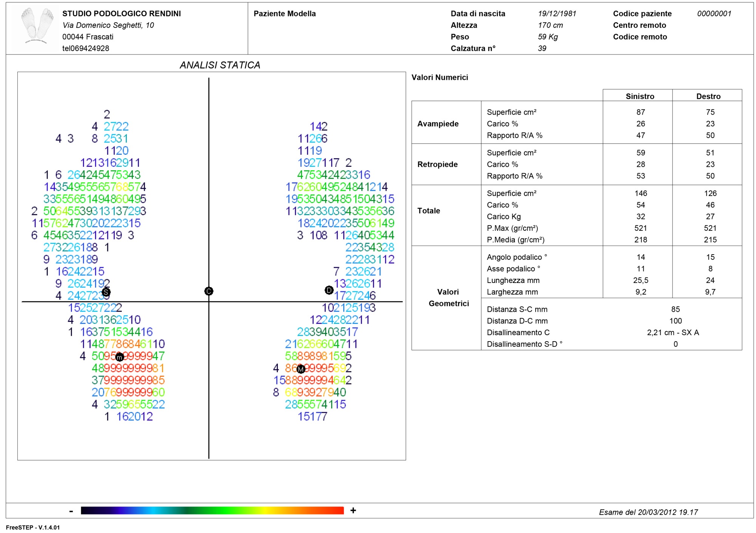Click Distanza S-C mm value 85
The height and width of the screenshot is (533, 756).
point(675,309)
